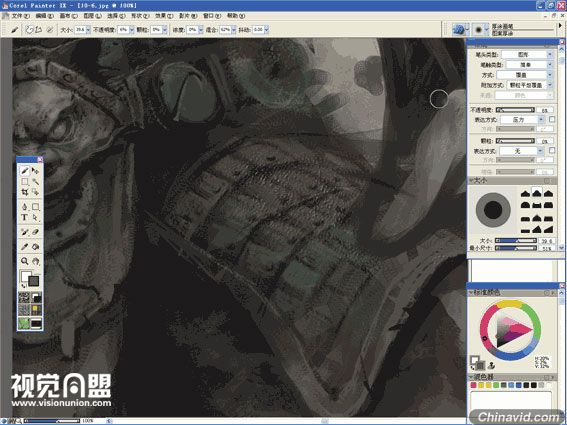Open the 浓度 resaturation dropdown
The image size is (567, 425).
click(201, 30)
